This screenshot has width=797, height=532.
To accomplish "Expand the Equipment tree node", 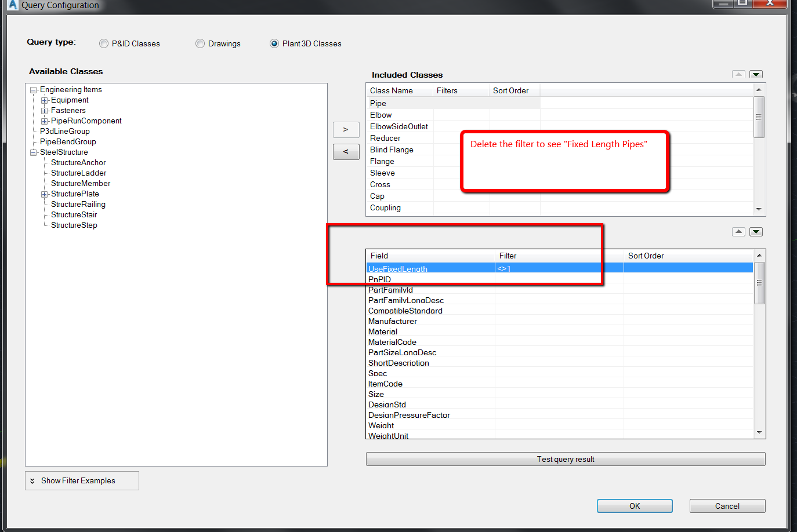I will 45,100.
